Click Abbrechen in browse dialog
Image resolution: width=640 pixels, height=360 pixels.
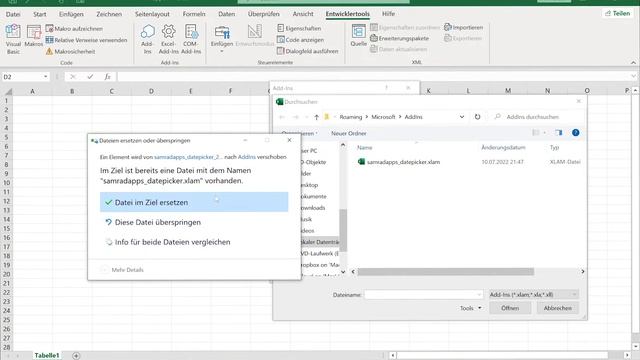pyautogui.click(x=558, y=308)
